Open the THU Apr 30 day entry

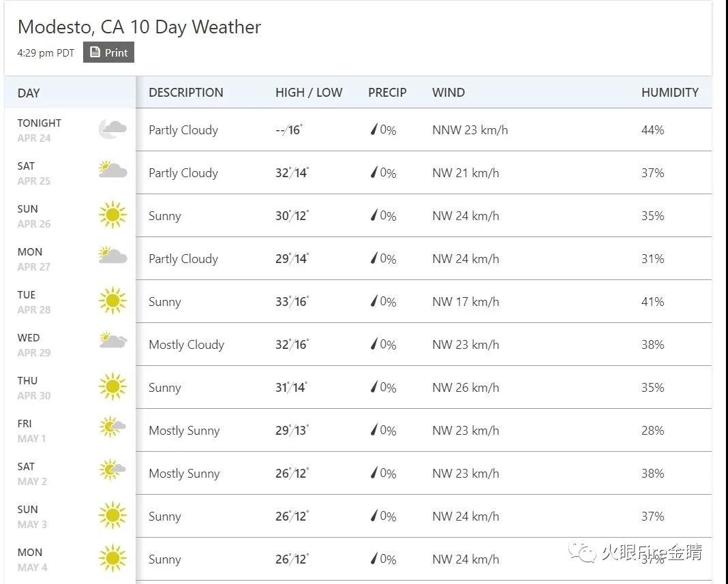click(x=34, y=388)
